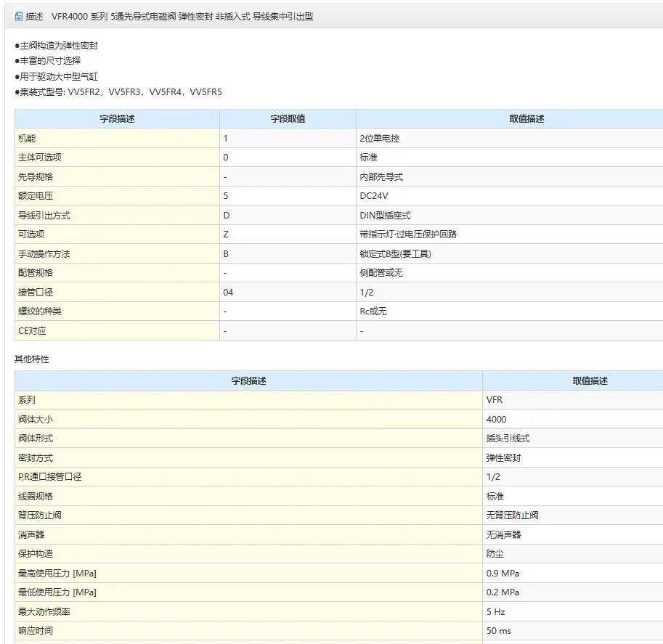Select the 4000 valve size value

click(x=573, y=419)
